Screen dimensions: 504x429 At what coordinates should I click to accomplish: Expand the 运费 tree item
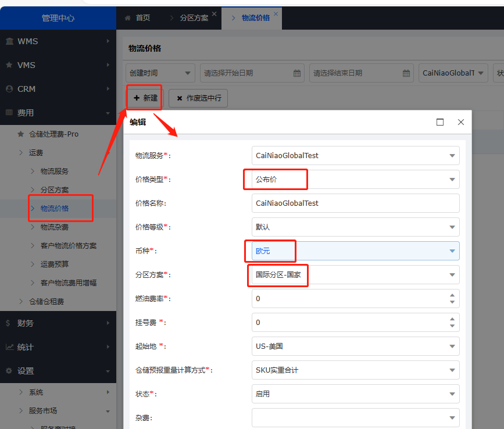pyautogui.click(x=35, y=153)
